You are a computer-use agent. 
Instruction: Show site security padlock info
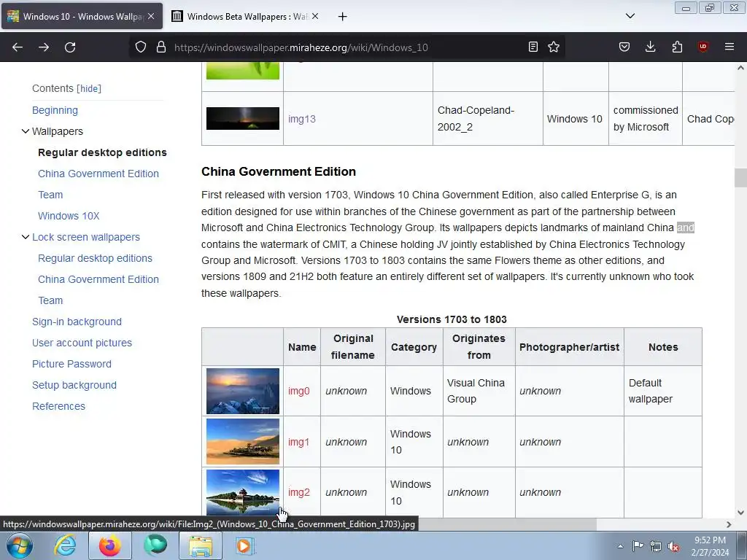pyautogui.click(x=161, y=47)
